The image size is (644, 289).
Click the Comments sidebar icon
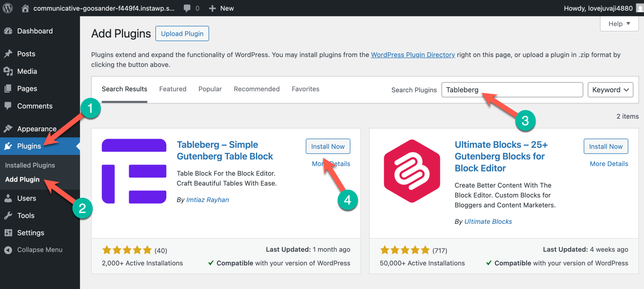click(8, 106)
